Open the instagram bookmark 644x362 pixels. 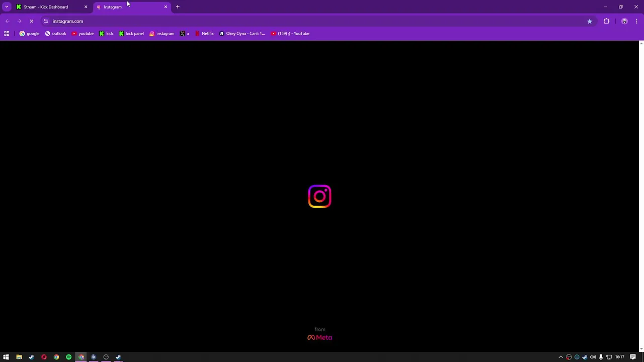coord(162,34)
